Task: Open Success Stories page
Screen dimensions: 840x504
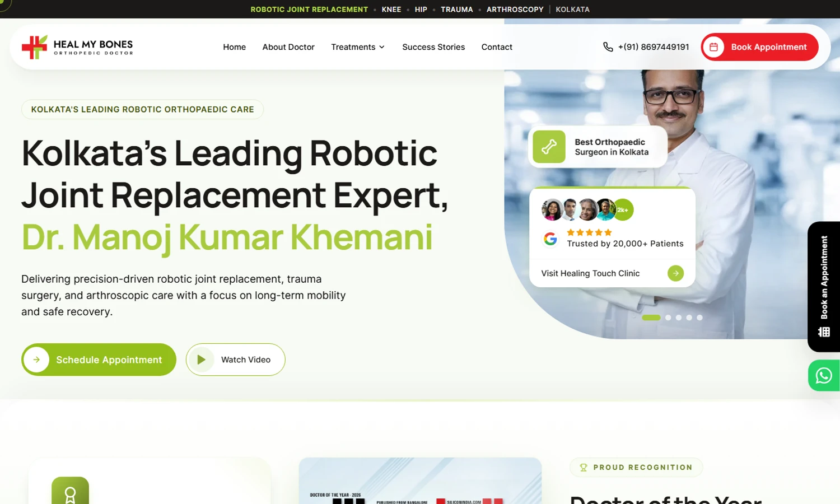Action: pos(433,47)
